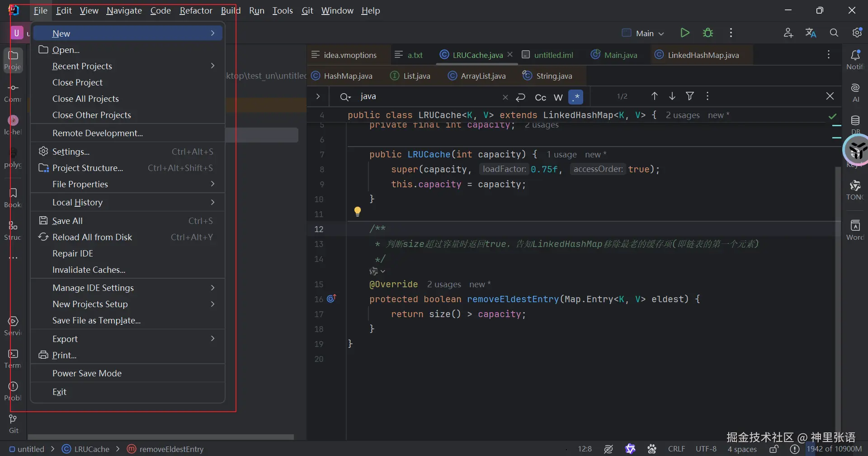Toggle Words (W) option in search
Viewport: 868px width, 456px height.
(x=558, y=97)
